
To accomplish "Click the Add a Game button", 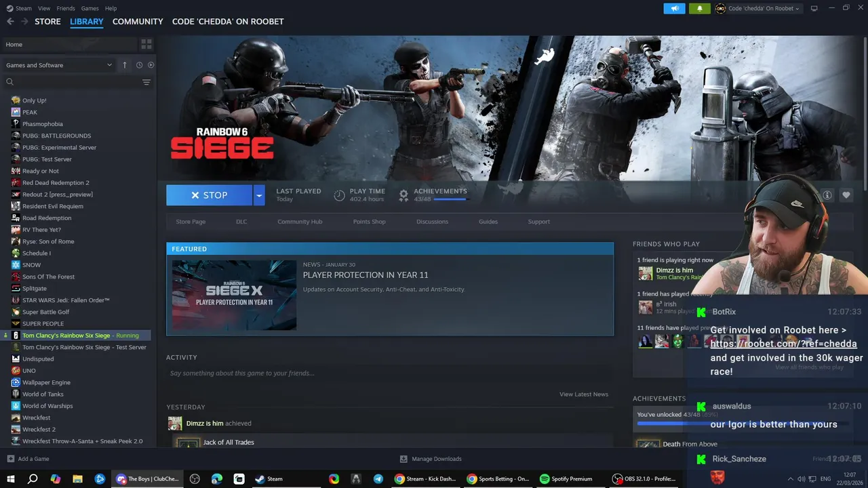I will 28,459.
